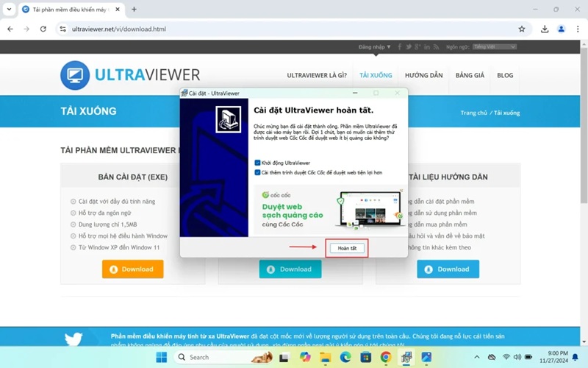Uncheck Khởi động UltraViewer checkbox
Viewport: 588px width, 368px height.
pyautogui.click(x=257, y=163)
